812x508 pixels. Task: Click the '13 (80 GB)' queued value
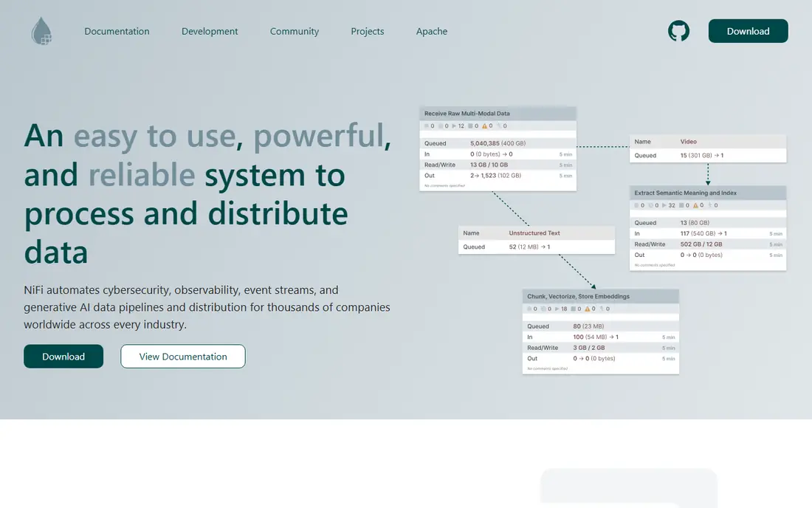pyautogui.click(x=695, y=223)
